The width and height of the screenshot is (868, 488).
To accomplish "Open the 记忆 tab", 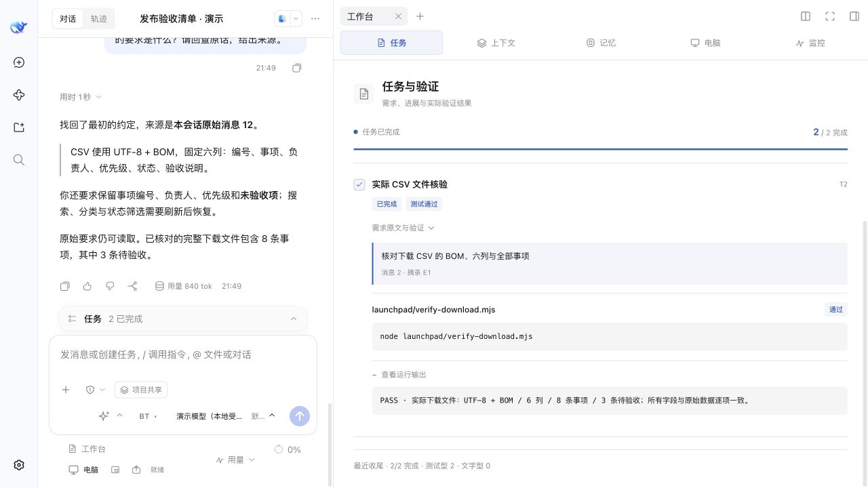I will coord(601,43).
